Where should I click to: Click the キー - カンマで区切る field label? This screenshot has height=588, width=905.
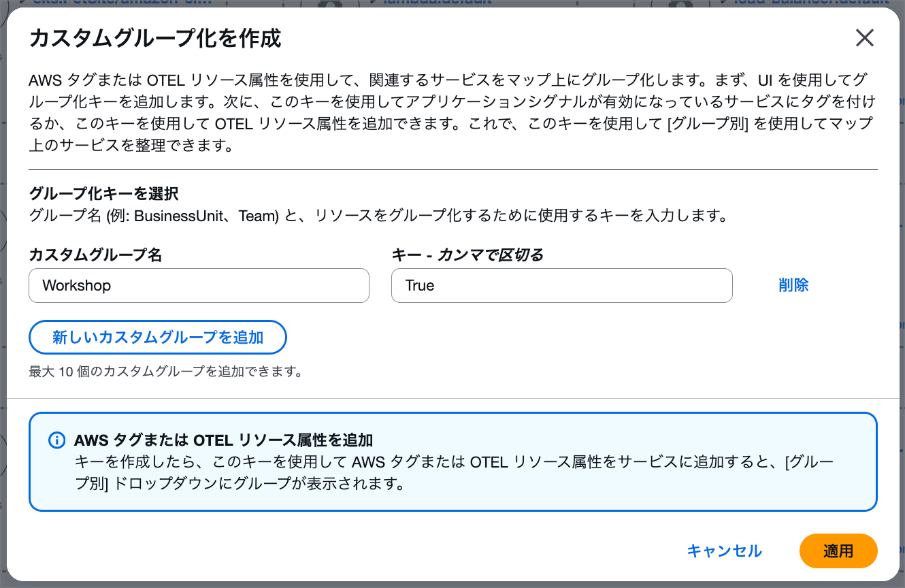(467, 255)
